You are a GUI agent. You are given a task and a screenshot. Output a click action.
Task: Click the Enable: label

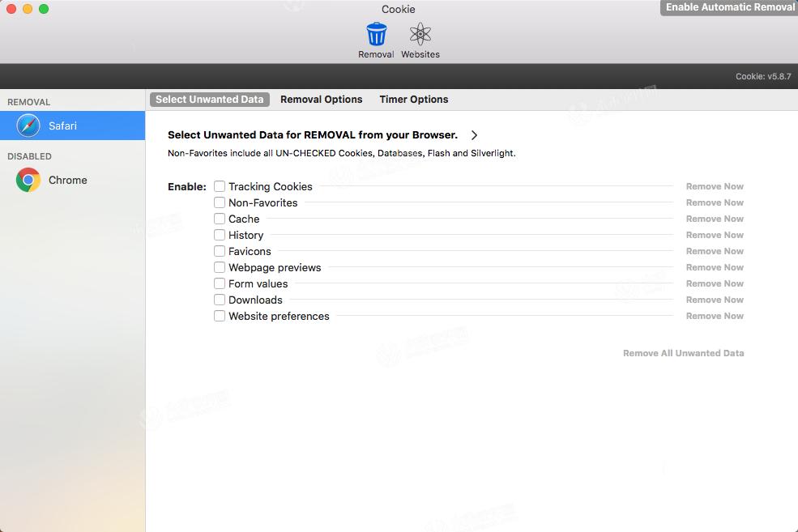187,187
